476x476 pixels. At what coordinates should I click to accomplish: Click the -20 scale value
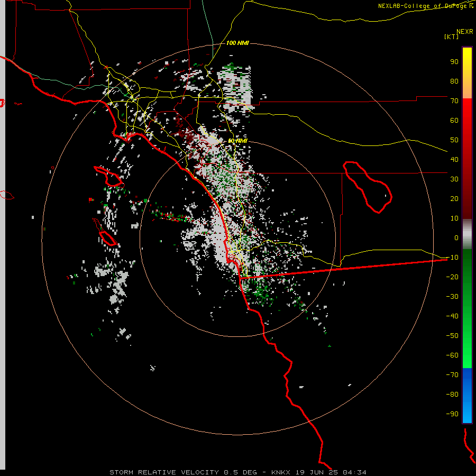pyautogui.click(x=452, y=277)
